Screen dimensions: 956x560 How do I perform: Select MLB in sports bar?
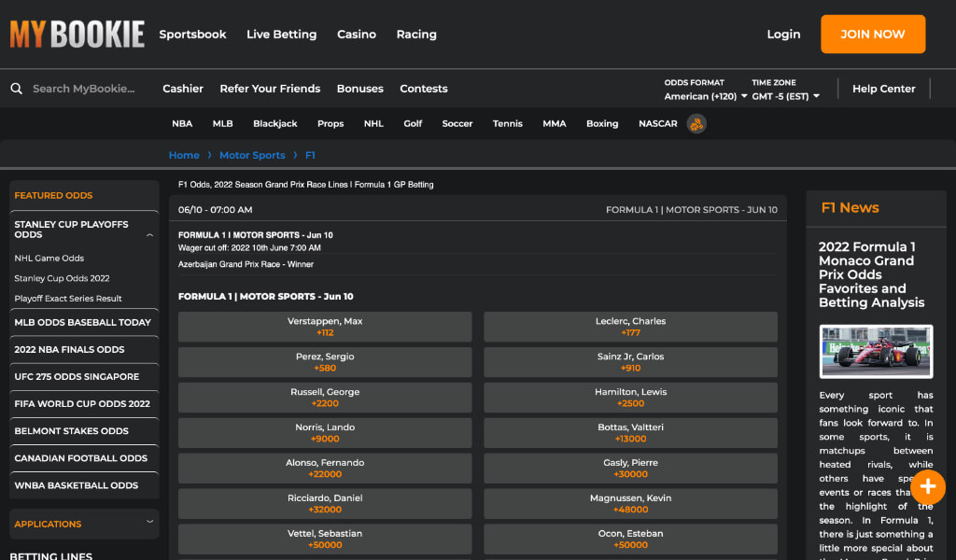pos(222,124)
